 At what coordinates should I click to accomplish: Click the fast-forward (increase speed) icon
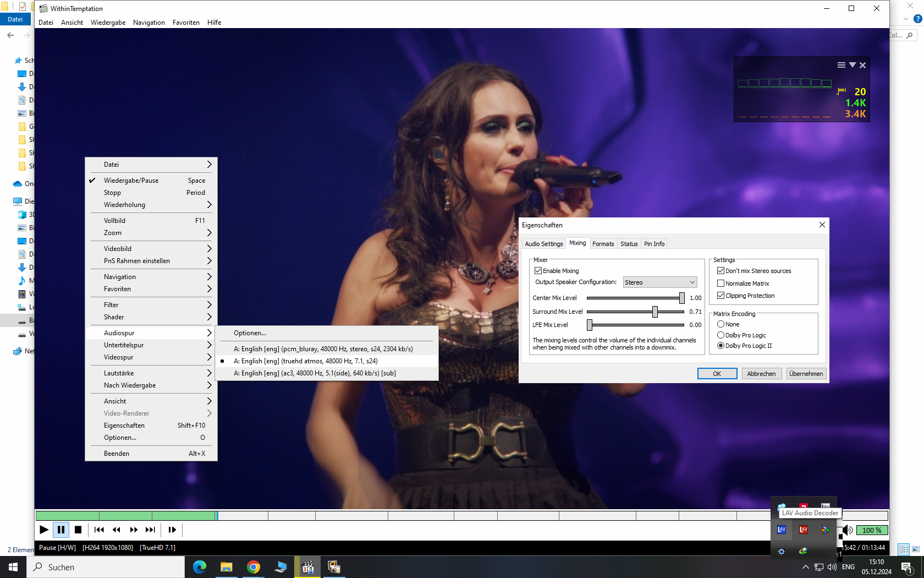click(x=134, y=530)
